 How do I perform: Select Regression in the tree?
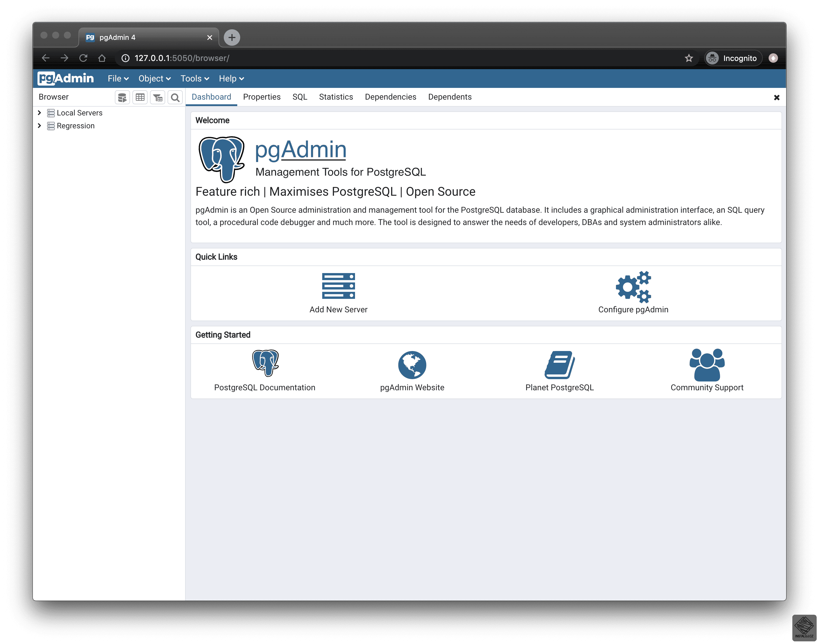click(75, 126)
